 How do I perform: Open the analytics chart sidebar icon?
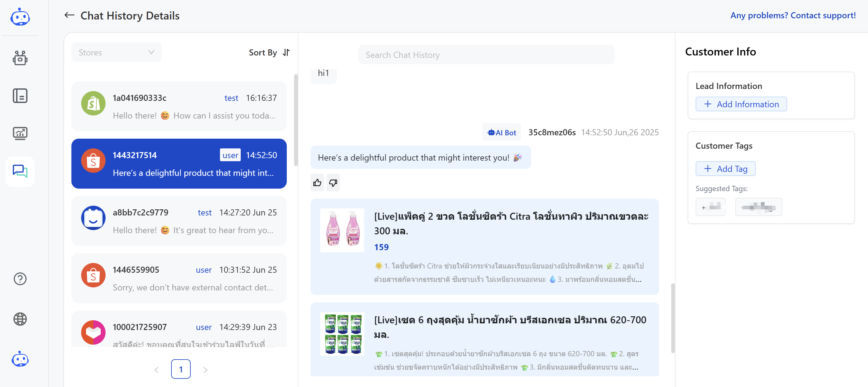coord(20,133)
